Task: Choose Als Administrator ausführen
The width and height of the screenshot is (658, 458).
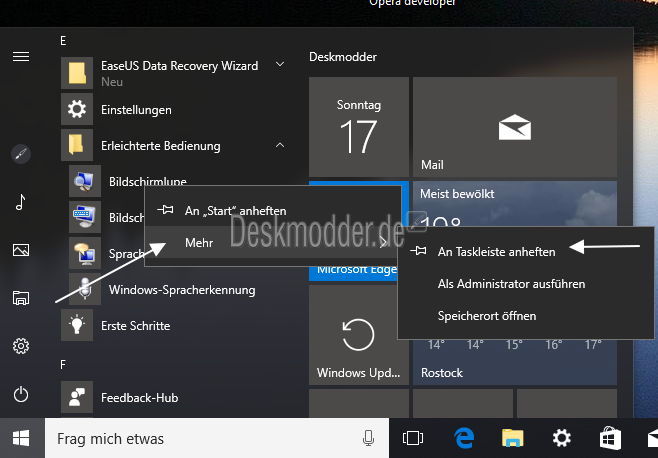Action: [x=525, y=284]
